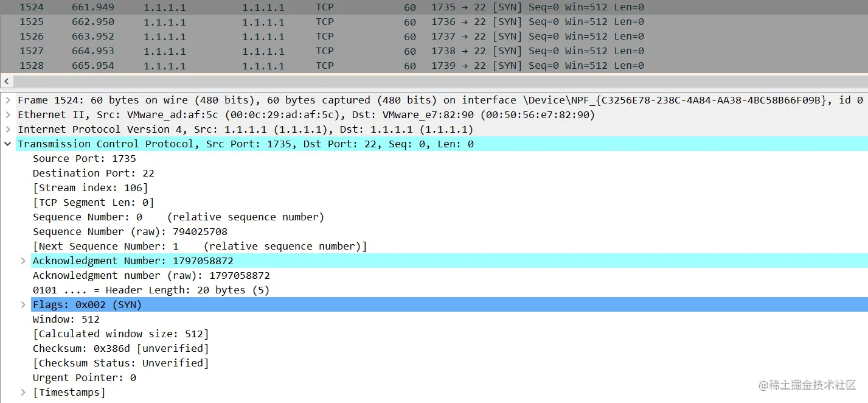Image resolution: width=868 pixels, height=403 pixels.
Task: Click the Frame 1524 summary line text
Action: tap(440, 100)
